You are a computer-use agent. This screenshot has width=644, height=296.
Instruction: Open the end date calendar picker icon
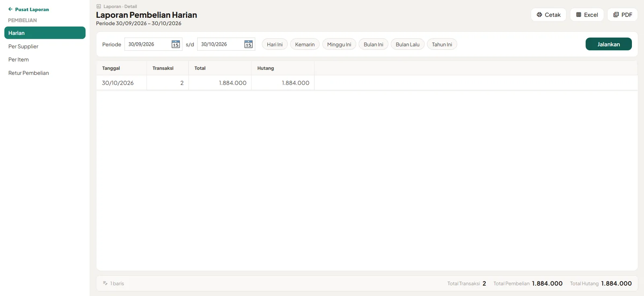[x=248, y=44]
